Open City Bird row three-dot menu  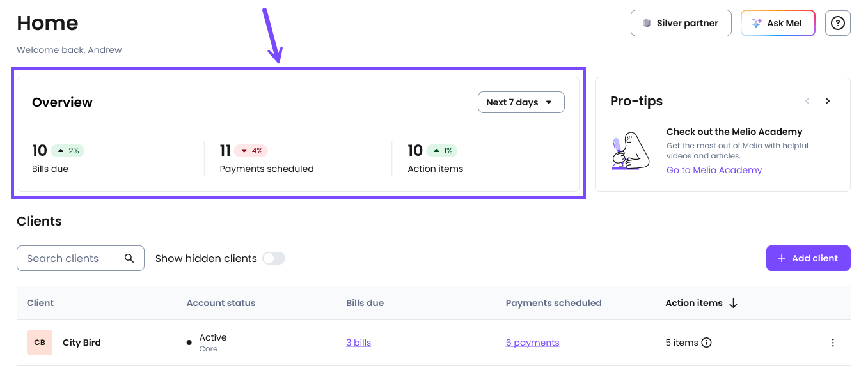click(x=833, y=343)
